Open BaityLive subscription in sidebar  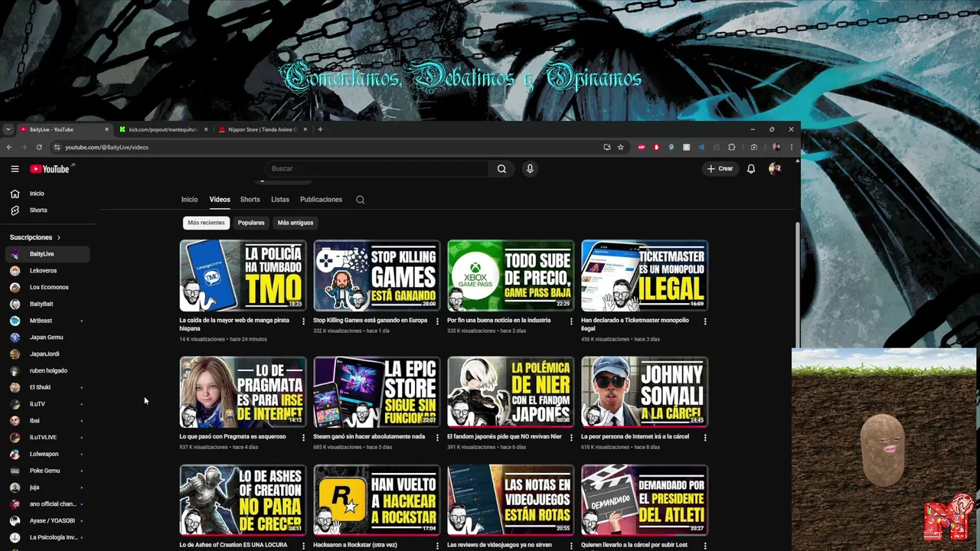(48, 254)
